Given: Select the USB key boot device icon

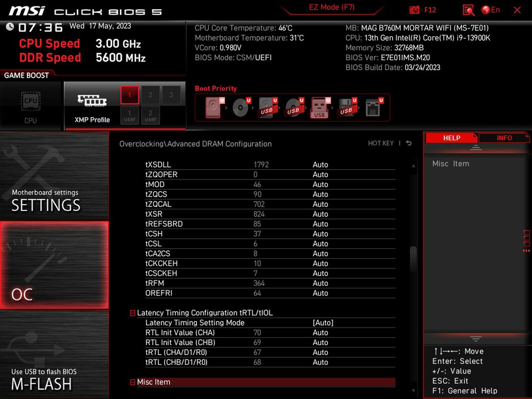Looking at the screenshot, I should click(320, 108).
